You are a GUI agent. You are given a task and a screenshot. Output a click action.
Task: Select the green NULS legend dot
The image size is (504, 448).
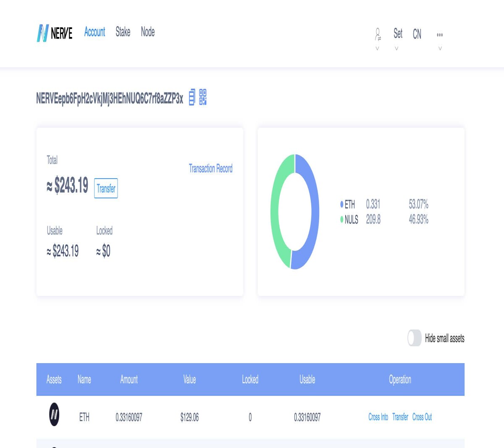tap(342, 219)
